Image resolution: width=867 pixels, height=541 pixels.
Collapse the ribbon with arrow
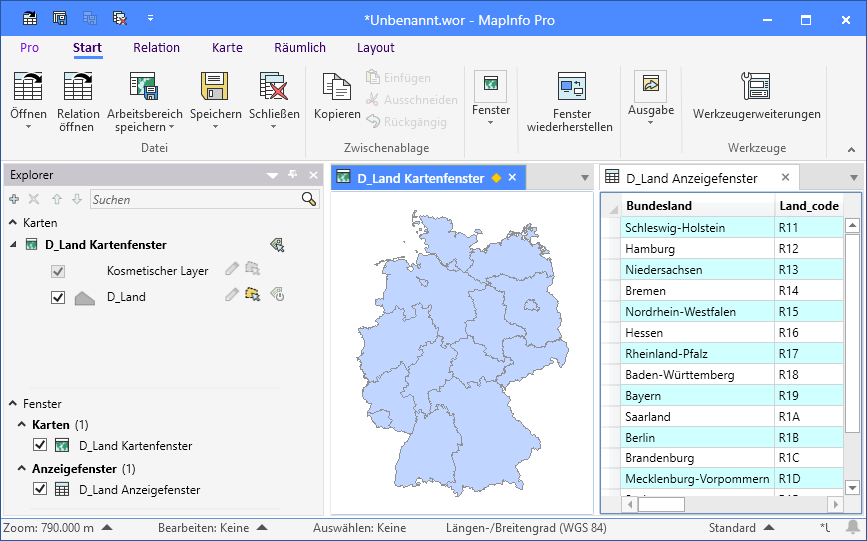(x=852, y=149)
